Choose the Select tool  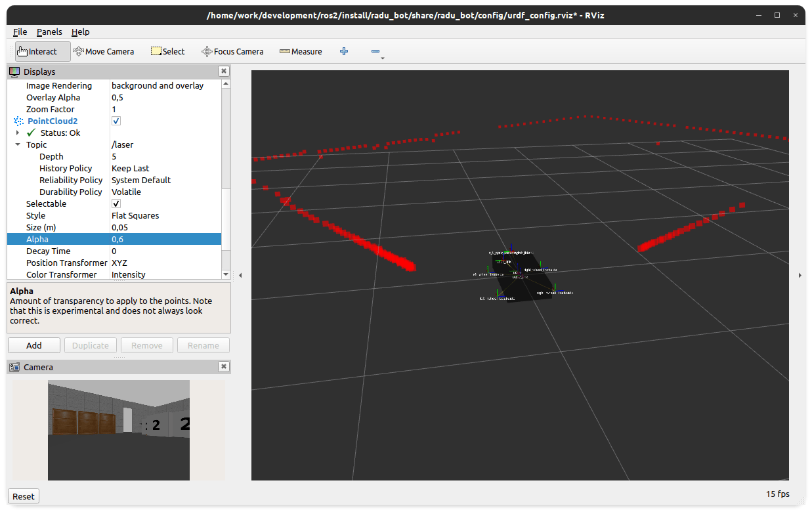point(168,51)
